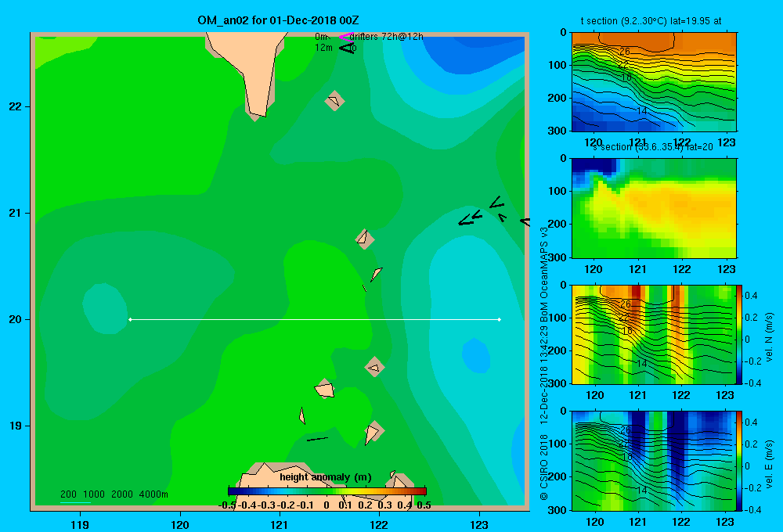Screen dimensions: 783x532
Task: Click the '26' contour label in the temperature section
Action: coord(625,51)
